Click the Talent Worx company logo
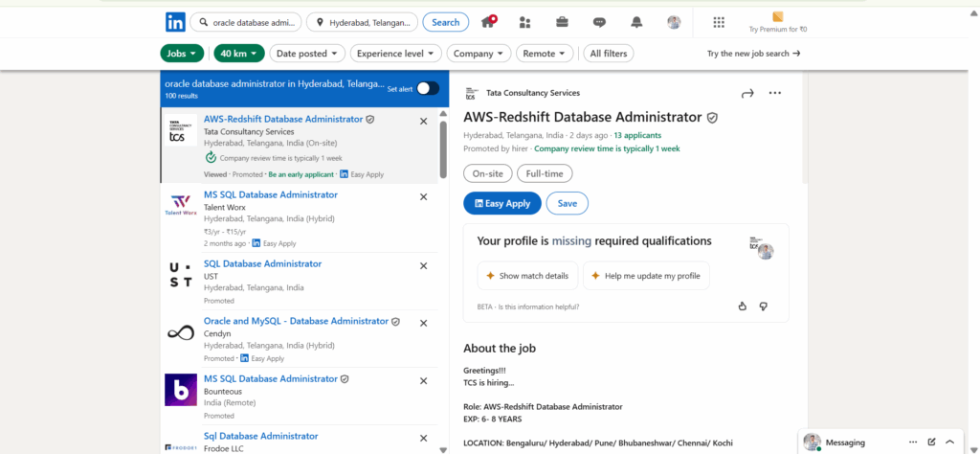The image size is (980, 454). pyautogui.click(x=181, y=205)
